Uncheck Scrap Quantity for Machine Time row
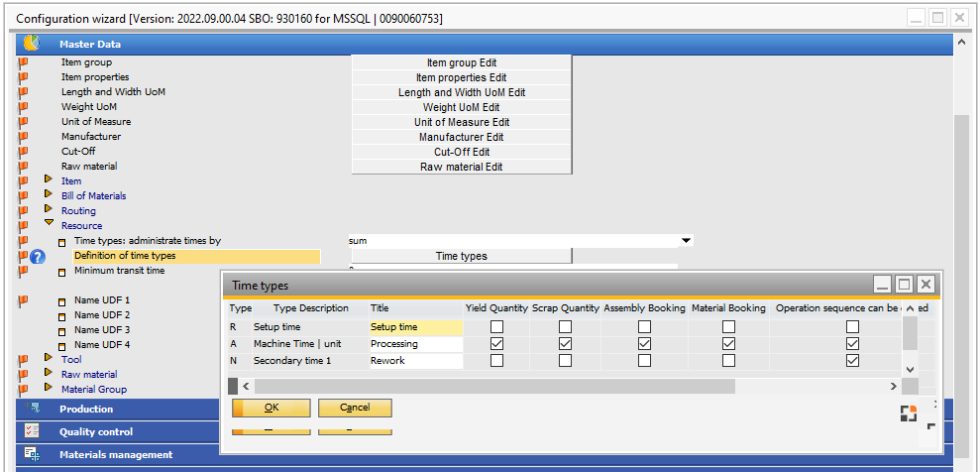 click(565, 344)
